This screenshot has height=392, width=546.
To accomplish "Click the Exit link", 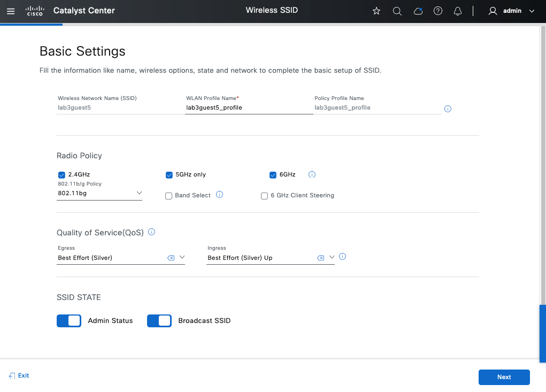I will coord(19,376).
